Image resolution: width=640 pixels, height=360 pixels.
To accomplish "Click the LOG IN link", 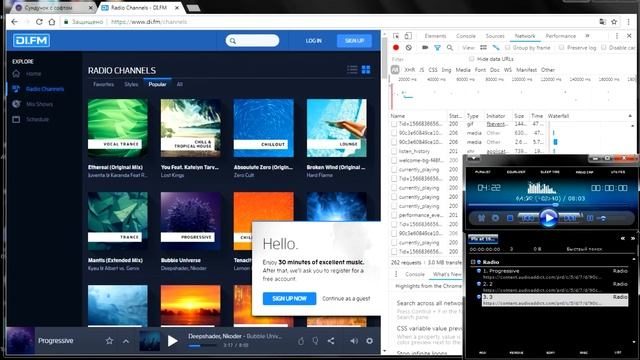I will [313, 41].
